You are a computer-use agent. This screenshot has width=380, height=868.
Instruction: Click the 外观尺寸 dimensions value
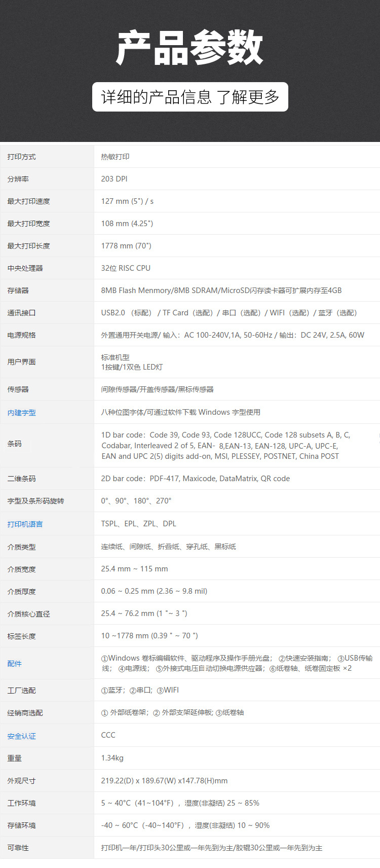pyautogui.click(x=164, y=781)
